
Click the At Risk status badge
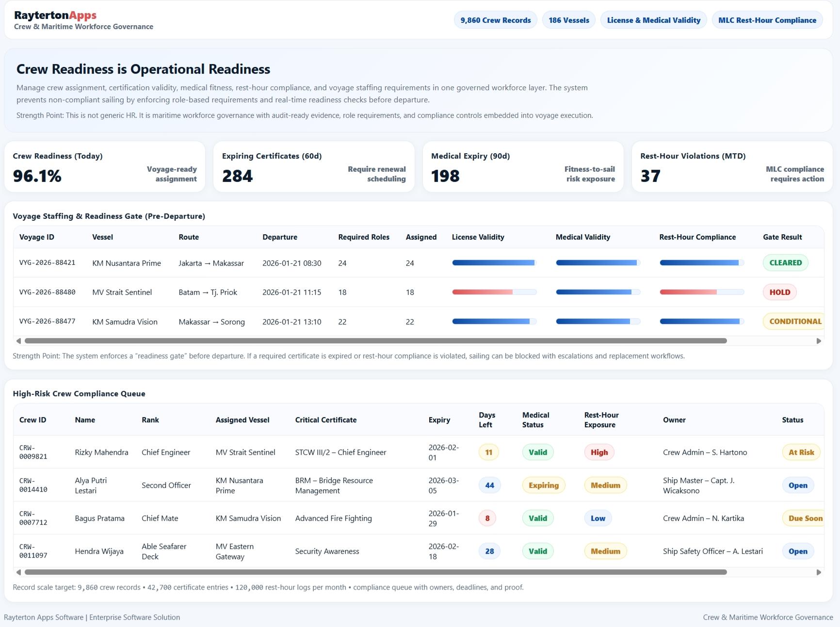point(801,452)
